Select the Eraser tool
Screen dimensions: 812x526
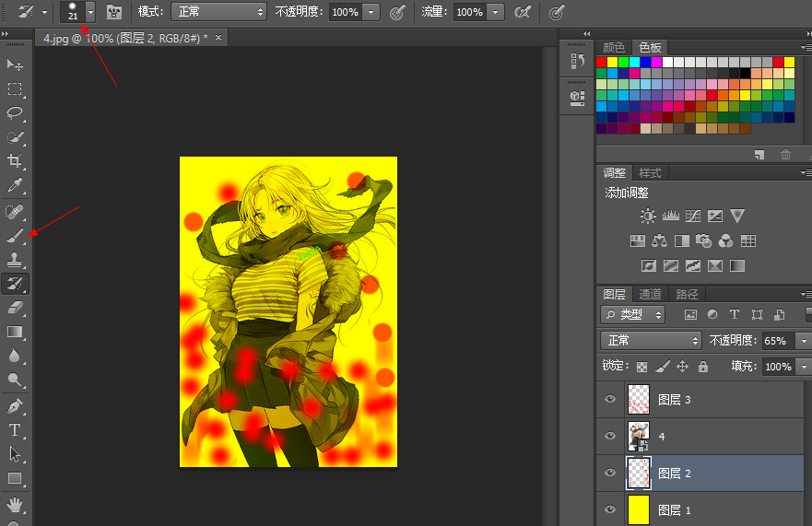(15, 308)
